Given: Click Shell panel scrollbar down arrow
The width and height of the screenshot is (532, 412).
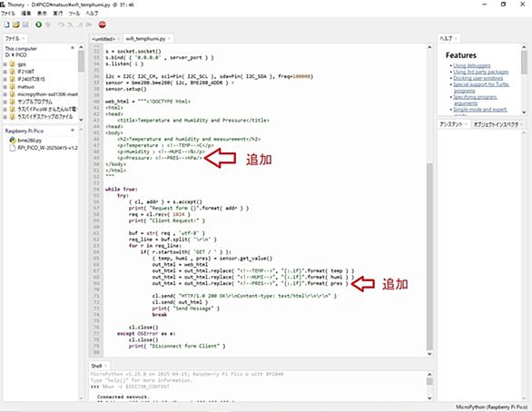Looking at the screenshot, I should (429, 397).
